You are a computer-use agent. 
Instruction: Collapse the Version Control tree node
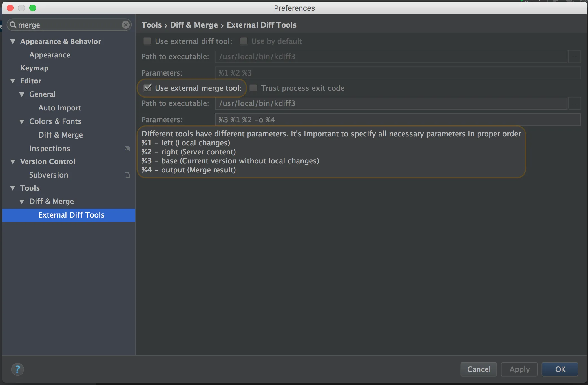pos(13,161)
